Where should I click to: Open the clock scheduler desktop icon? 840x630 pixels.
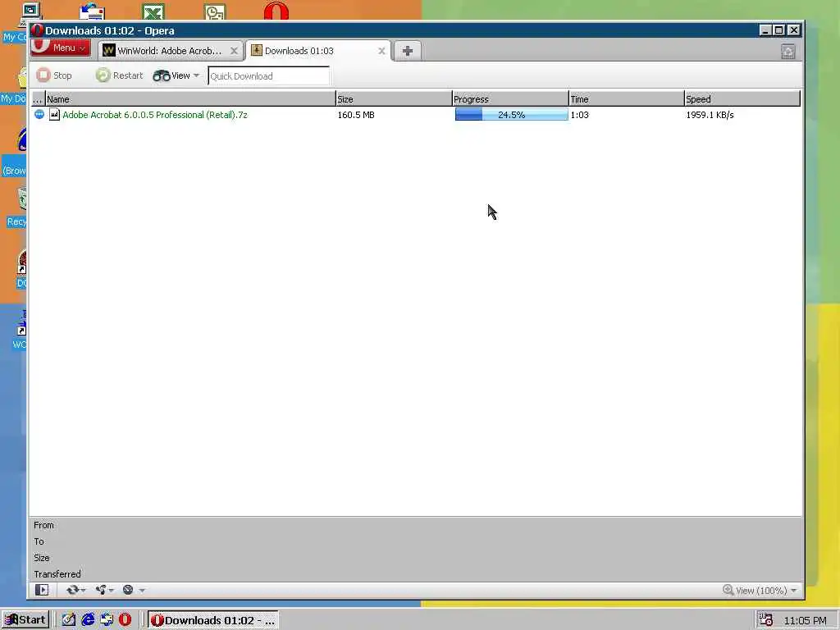click(x=215, y=11)
